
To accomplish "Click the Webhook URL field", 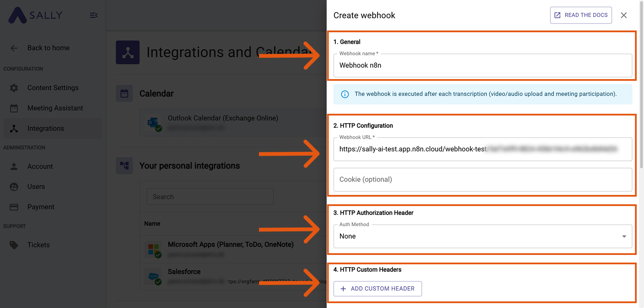I will [483, 149].
